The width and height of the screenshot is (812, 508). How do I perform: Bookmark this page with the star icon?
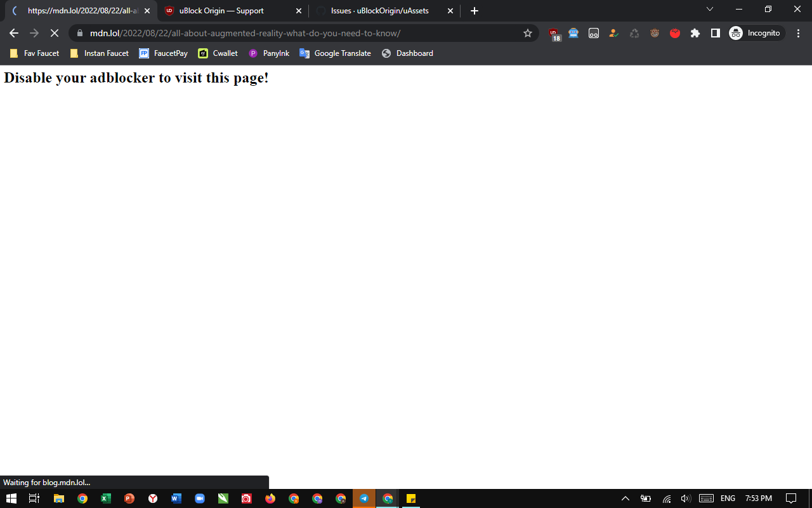(527, 32)
